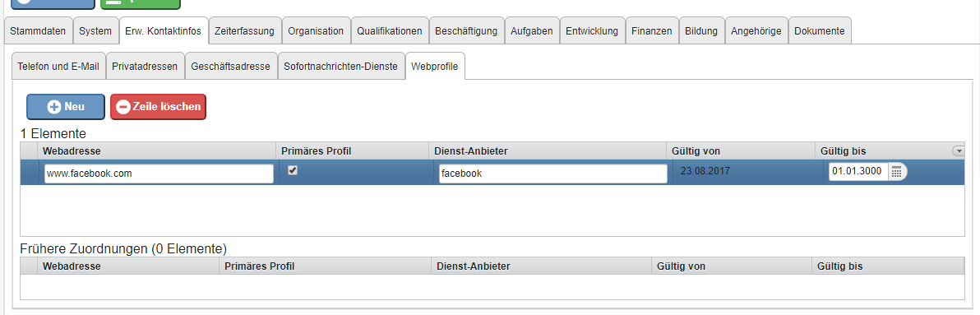The image size is (980, 315).
Task: Open column options dropdown arrow in table header
Action: (x=958, y=151)
